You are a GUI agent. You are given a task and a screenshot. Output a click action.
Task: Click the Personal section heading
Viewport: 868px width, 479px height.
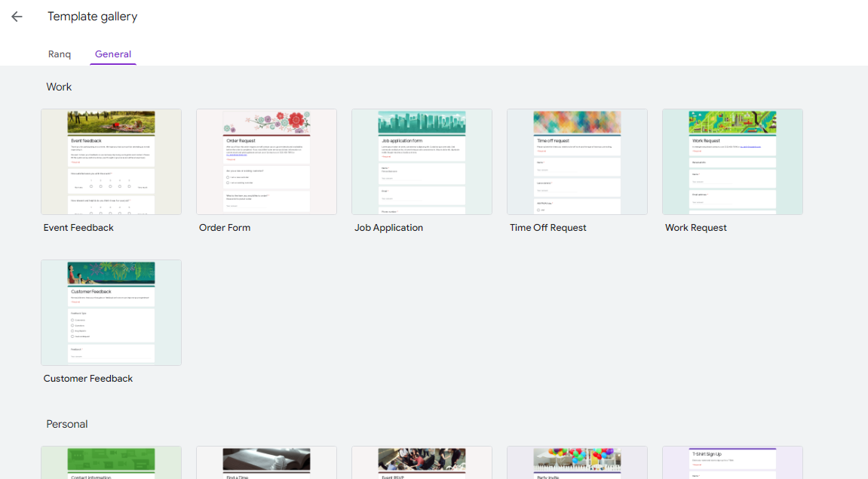point(67,424)
